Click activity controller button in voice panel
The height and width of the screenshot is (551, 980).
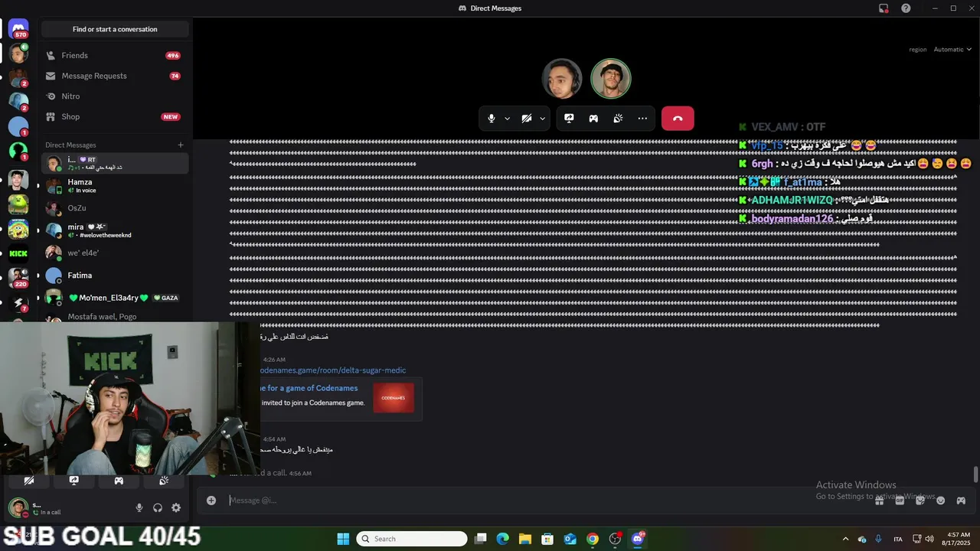(x=119, y=481)
